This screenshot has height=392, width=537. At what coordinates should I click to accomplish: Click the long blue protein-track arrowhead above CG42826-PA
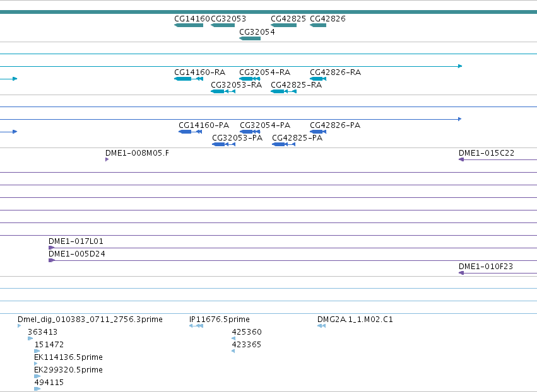[x=459, y=119]
